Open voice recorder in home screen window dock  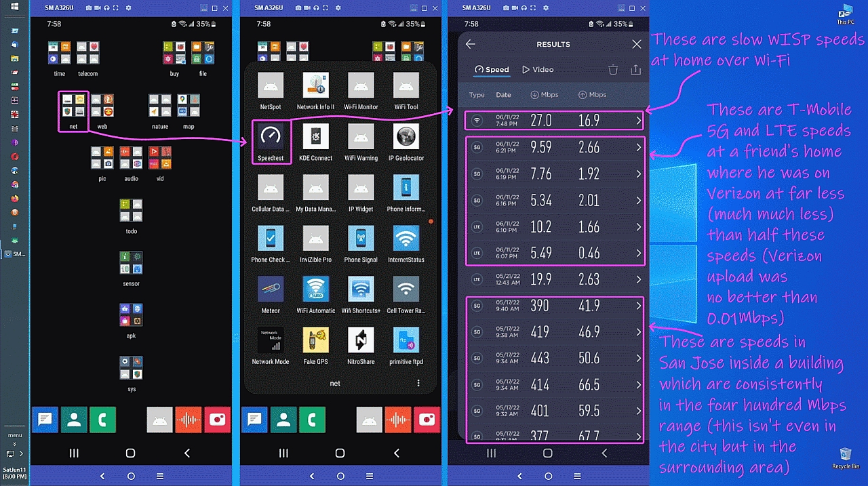click(x=189, y=420)
